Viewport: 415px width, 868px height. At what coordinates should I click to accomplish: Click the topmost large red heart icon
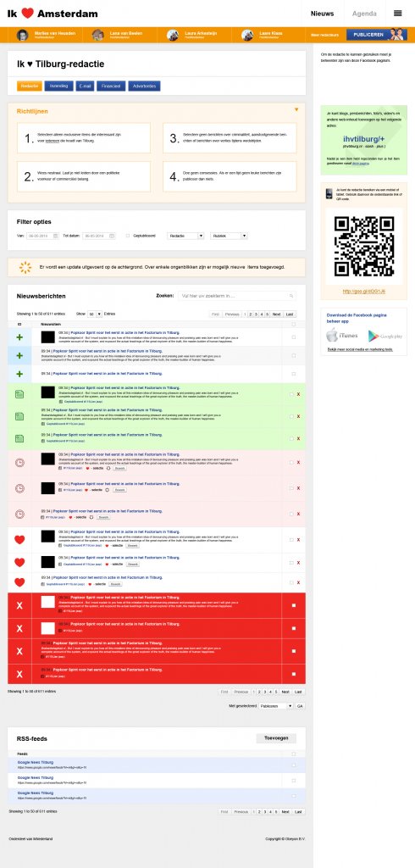tap(19, 540)
